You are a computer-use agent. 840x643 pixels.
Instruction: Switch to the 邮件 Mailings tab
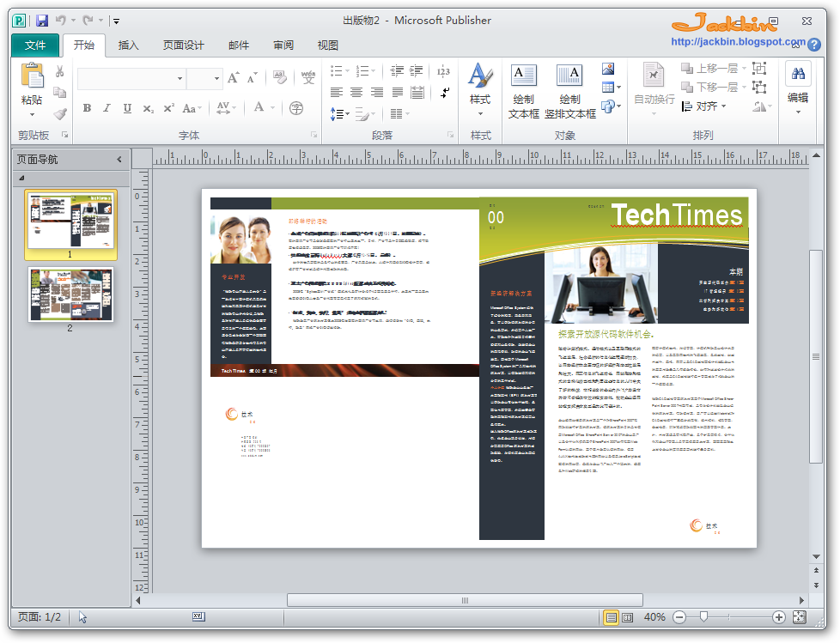[239, 45]
